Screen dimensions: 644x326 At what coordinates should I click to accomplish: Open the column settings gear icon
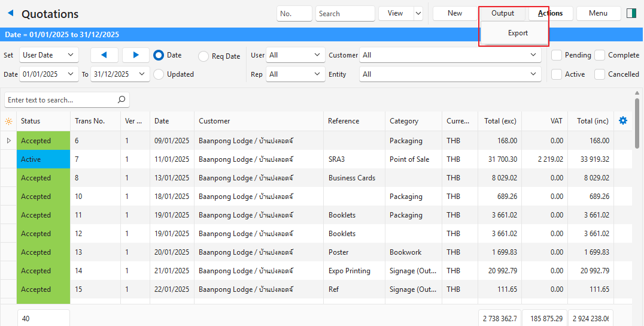pyautogui.click(x=622, y=121)
